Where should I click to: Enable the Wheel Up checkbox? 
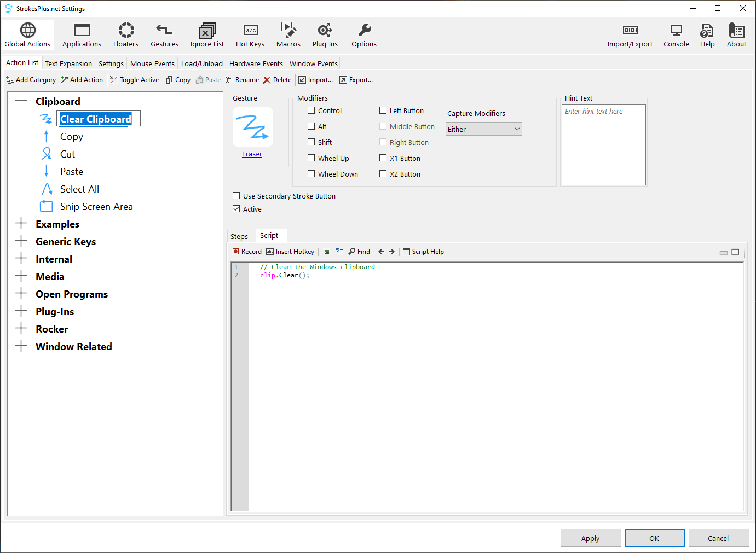coord(311,158)
